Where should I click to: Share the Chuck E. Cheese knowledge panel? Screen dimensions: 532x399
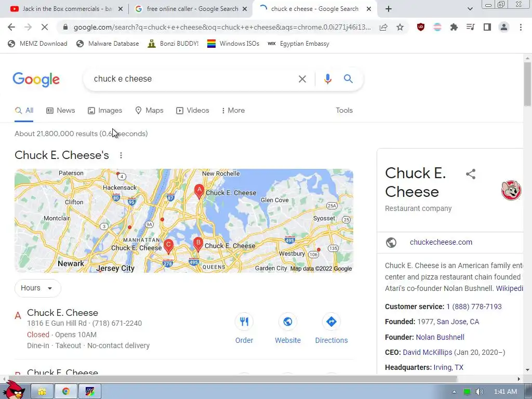tap(471, 174)
